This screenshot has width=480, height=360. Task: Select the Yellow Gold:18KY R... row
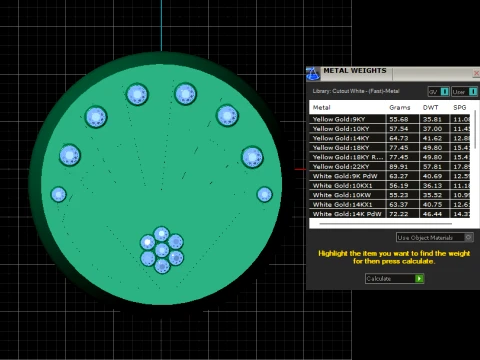pos(389,157)
